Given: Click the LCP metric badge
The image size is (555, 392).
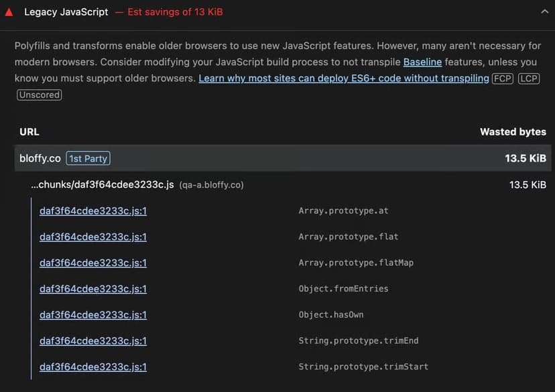Looking at the screenshot, I should pos(529,78).
